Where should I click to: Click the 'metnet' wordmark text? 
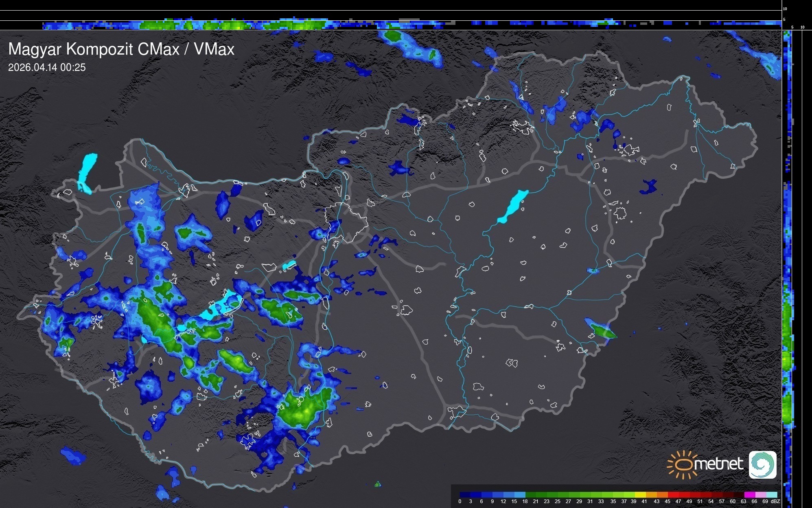718,464
